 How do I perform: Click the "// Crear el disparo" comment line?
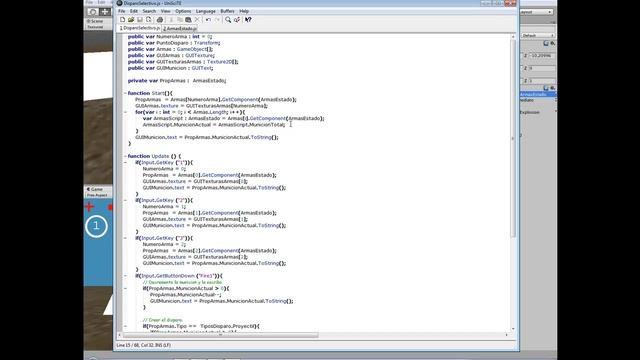tap(163, 320)
